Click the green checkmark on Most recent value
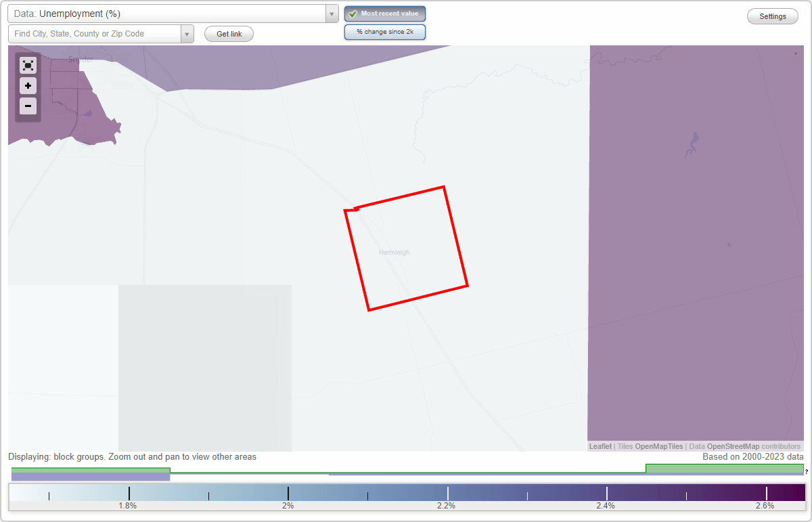Image resolution: width=812 pixels, height=522 pixels. pos(353,13)
